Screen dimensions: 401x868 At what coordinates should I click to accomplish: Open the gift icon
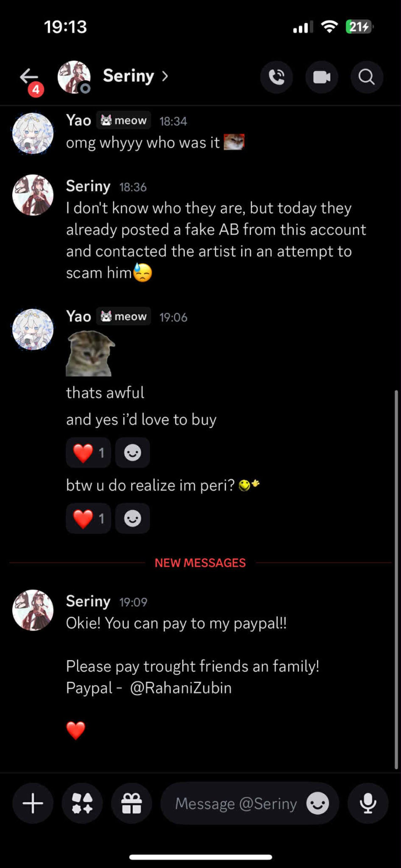coord(132,803)
